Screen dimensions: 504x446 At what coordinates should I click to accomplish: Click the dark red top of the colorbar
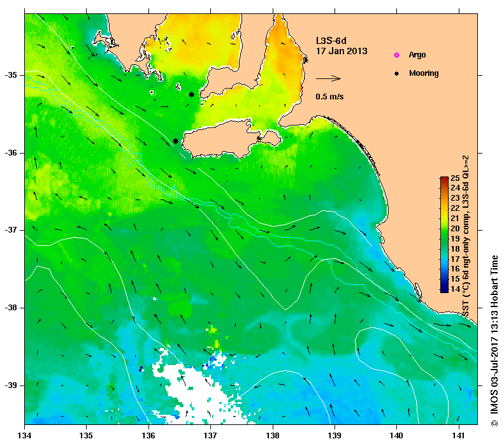click(444, 179)
